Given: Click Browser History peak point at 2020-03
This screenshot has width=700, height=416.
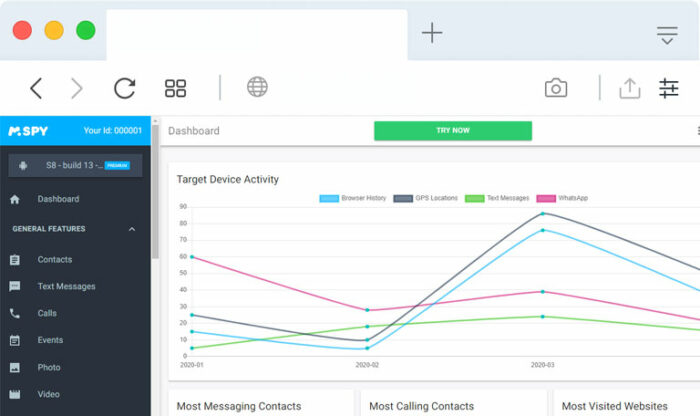Looking at the screenshot, I should coord(543,230).
